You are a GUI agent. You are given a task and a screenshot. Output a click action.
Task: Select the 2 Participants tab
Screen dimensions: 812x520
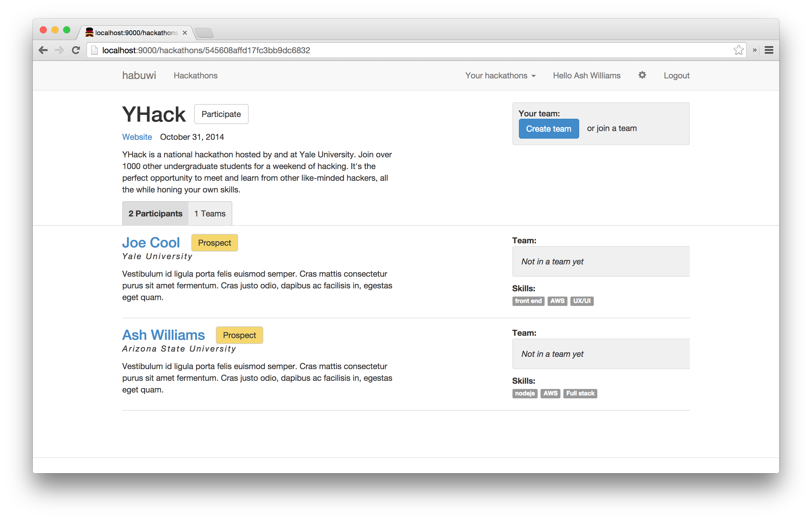pos(155,213)
